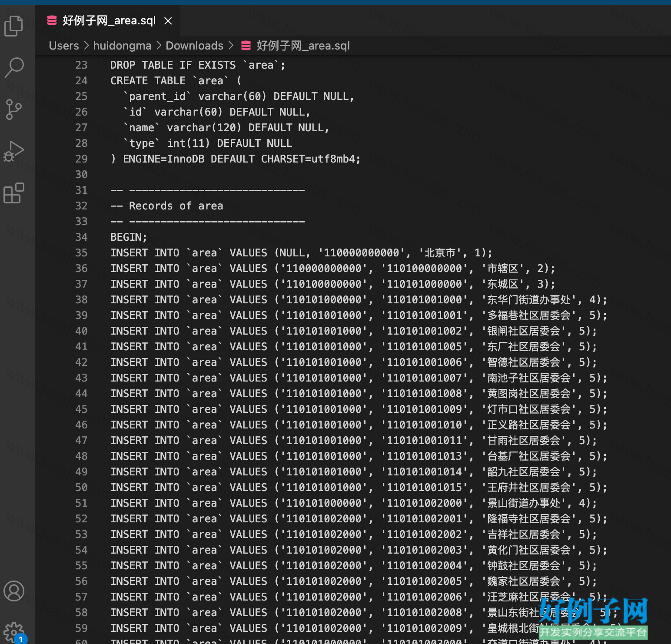671x644 pixels.
Task: Click `type` int(11) column line
Action: tap(208, 143)
